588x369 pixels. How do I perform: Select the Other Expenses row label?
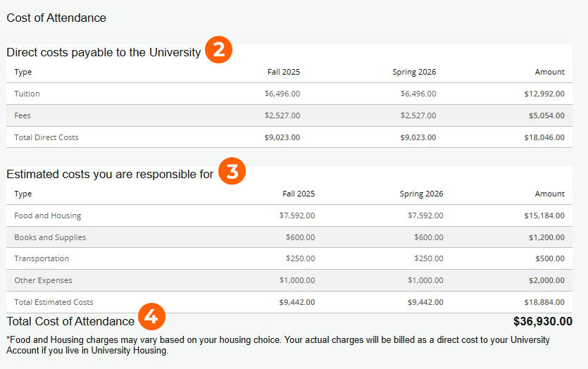pos(43,280)
